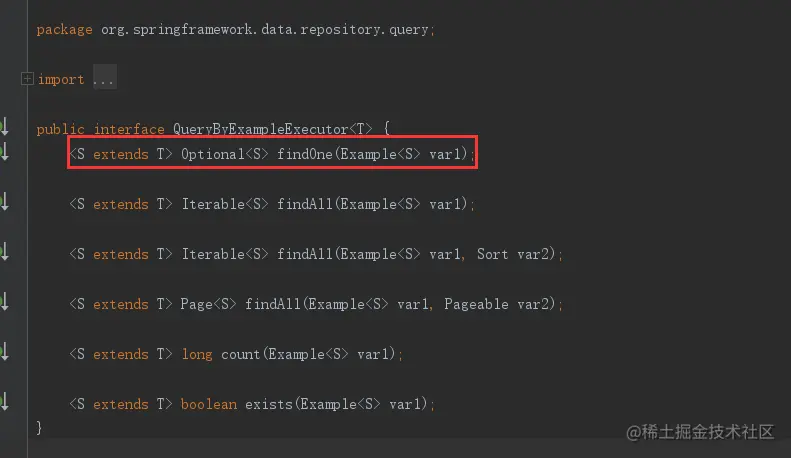
Task: Click the 'Pageable' parameter type
Action: pos(476,304)
